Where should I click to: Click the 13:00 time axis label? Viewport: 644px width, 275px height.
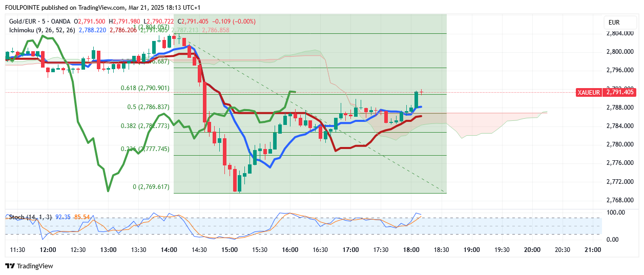pyautogui.click(x=108, y=250)
